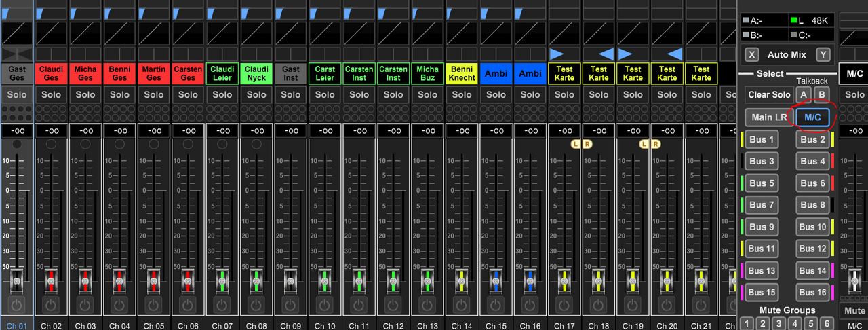Select Bus 10 sends
This screenshot has width=868, height=330.
(x=812, y=227)
